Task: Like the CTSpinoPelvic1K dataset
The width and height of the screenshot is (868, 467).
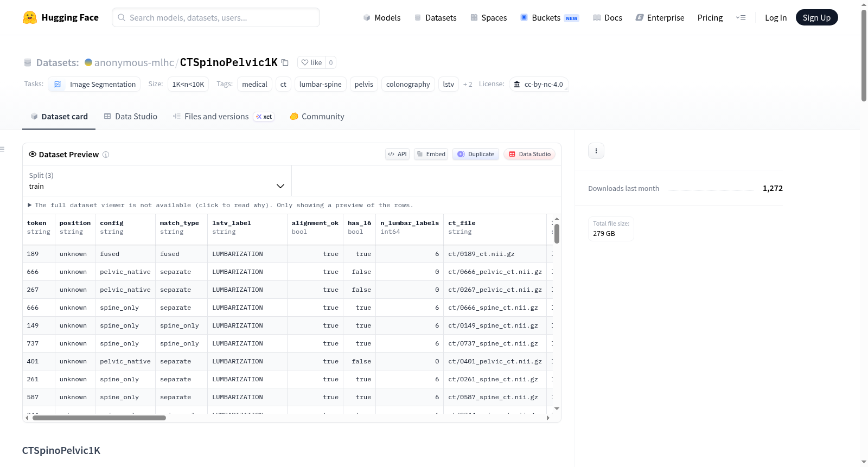Action: tap(311, 62)
